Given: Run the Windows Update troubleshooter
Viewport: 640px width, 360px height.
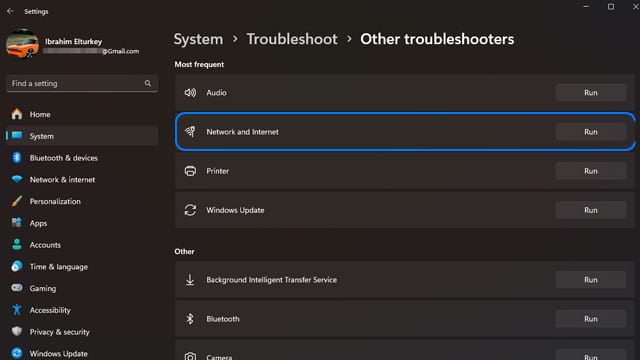Looking at the screenshot, I should coord(591,210).
